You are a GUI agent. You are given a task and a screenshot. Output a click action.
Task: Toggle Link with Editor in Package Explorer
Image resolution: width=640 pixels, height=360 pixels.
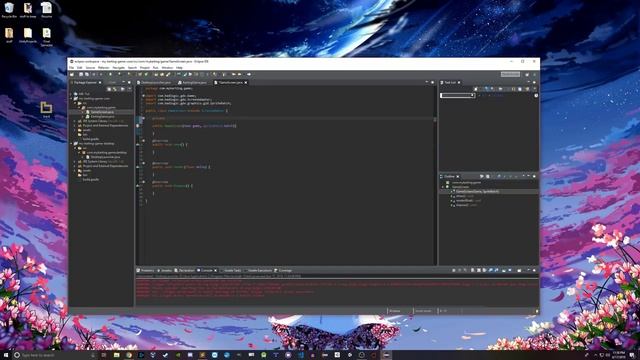tap(115, 89)
